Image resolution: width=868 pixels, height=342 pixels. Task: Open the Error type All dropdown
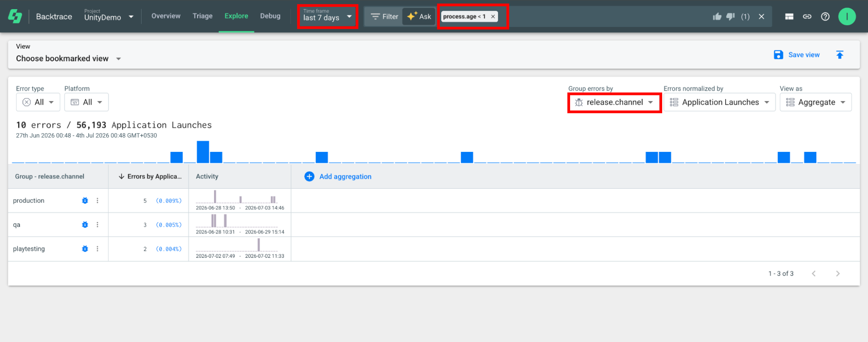point(38,102)
